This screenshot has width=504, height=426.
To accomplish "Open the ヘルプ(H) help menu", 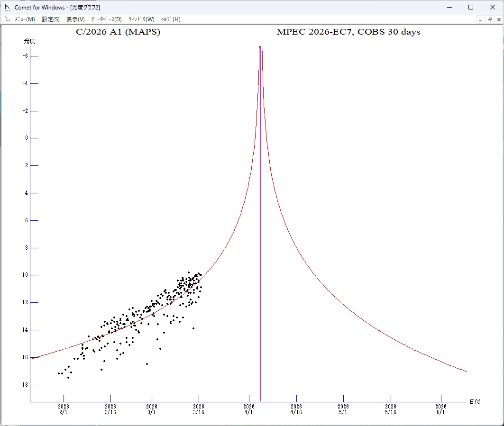I will [171, 19].
